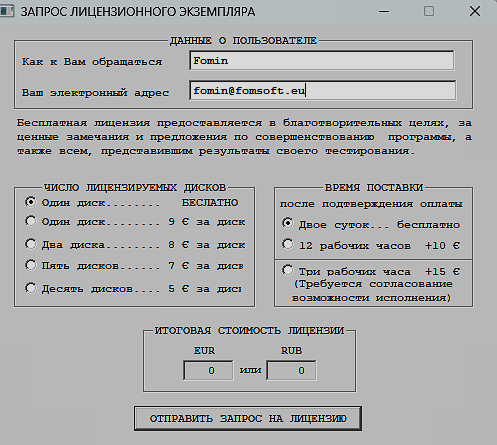Screen dimensions: 497x445
Task: Click the 'Бесплатная лицензия предоставляется' paragraph
Action: click(244, 137)
